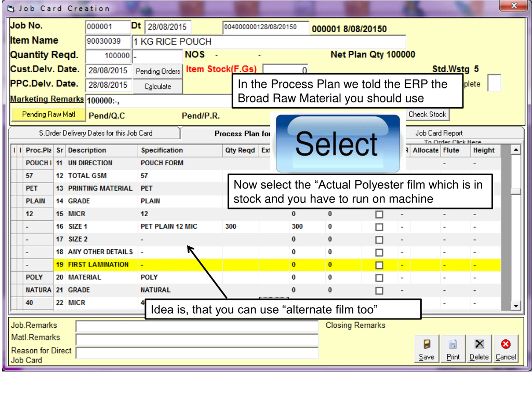Image resolution: width=532 pixels, height=399 pixels.
Task: Click the Check Stock button
Action: point(427,115)
